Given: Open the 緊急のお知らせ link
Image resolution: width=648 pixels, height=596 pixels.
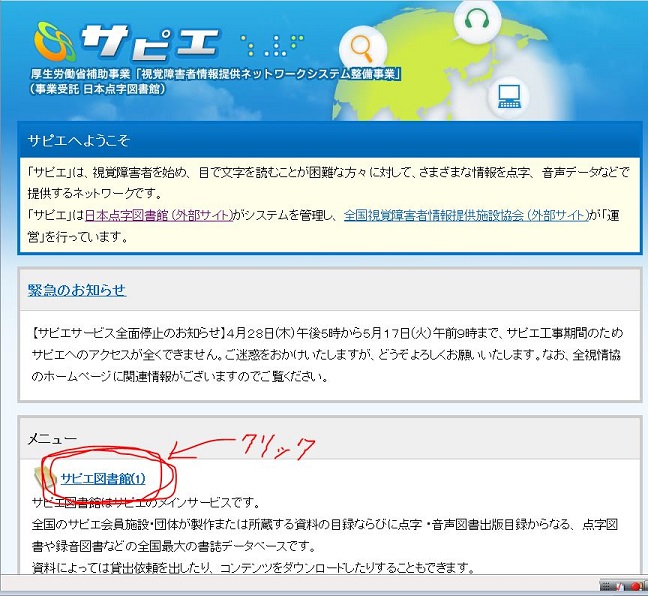Looking at the screenshot, I should pos(77,290).
